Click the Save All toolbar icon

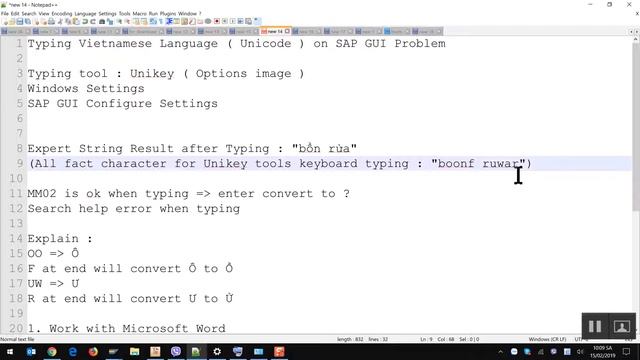tap(27, 21)
